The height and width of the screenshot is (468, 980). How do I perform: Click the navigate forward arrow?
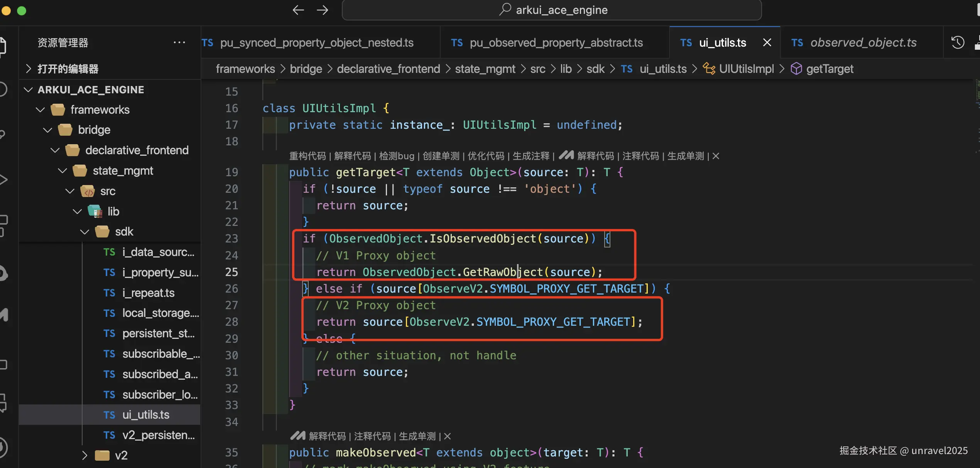pos(322,10)
